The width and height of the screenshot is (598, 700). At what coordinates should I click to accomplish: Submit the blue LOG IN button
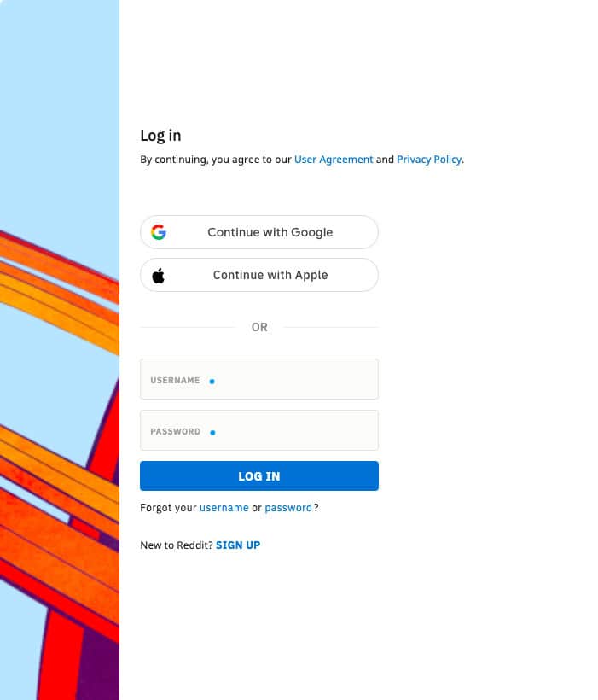259,475
